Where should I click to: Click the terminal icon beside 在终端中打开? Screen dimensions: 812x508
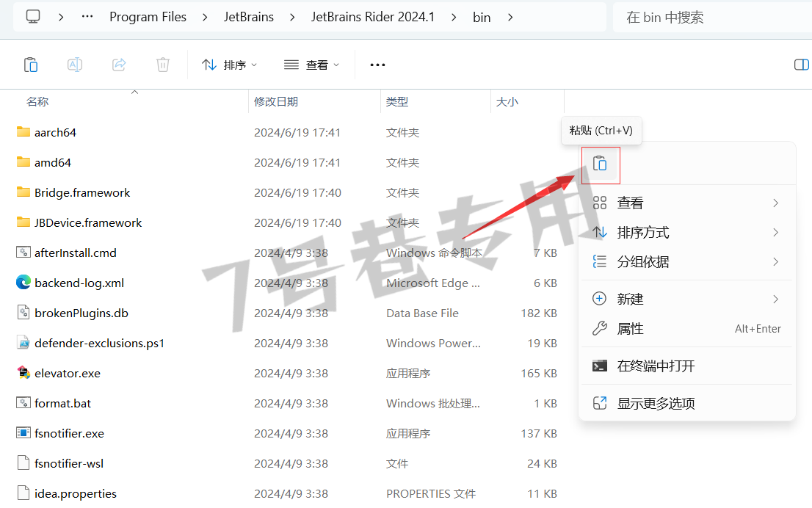pos(600,366)
